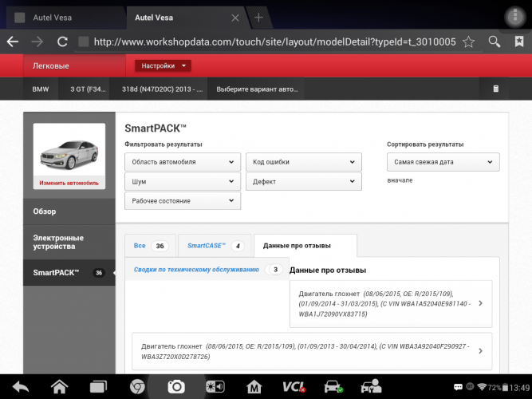The width and height of the screenshot is (532, 399).
Task: Click Изменить автомобиль link
Action: [x=69, y=183]
